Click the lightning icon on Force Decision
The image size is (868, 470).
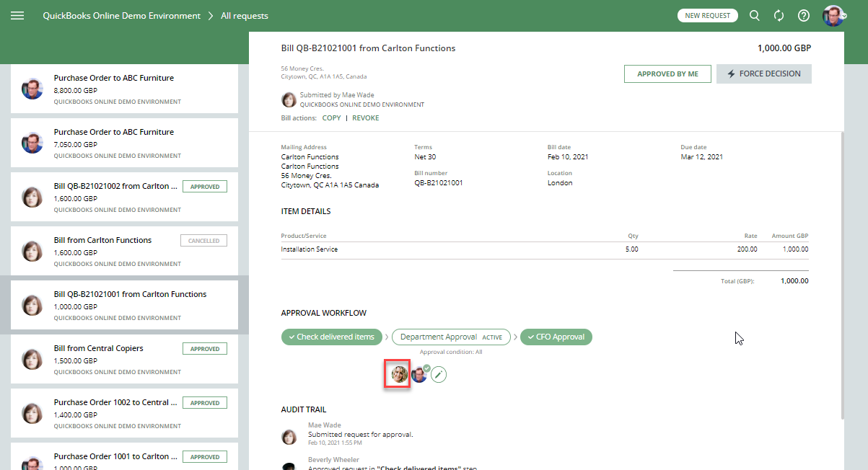732,74
